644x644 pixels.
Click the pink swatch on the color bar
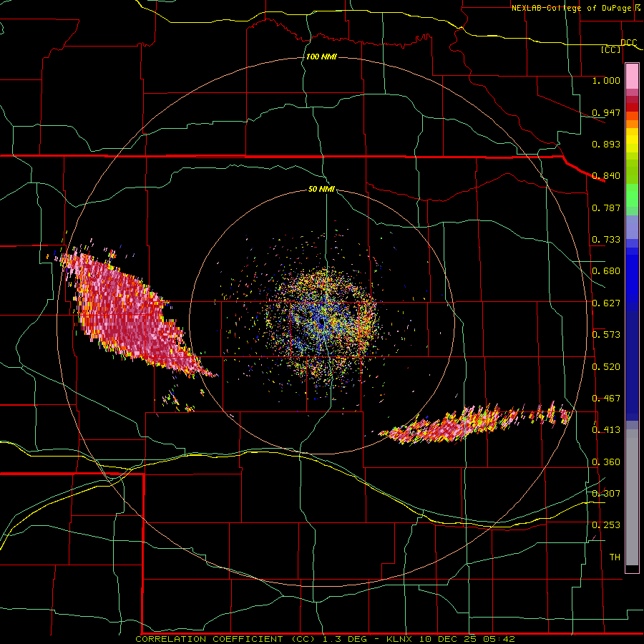632,77
